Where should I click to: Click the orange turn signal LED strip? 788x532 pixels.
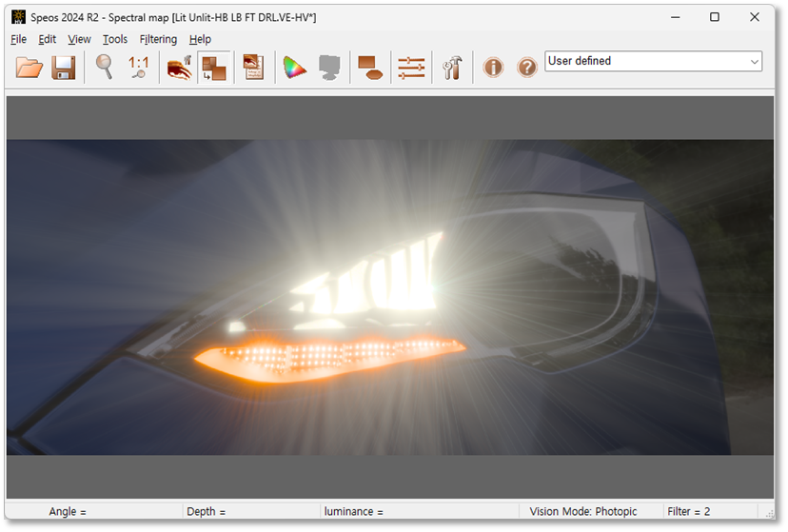(329, 357)
